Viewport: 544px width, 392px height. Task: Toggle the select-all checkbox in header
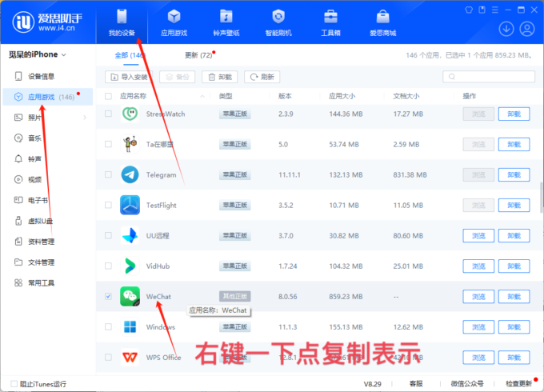(108, 96)
